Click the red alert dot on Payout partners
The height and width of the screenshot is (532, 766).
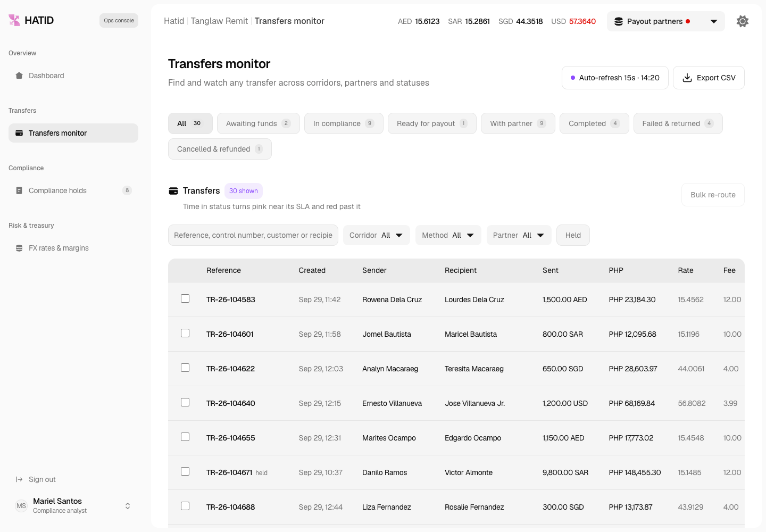(688, 21)
